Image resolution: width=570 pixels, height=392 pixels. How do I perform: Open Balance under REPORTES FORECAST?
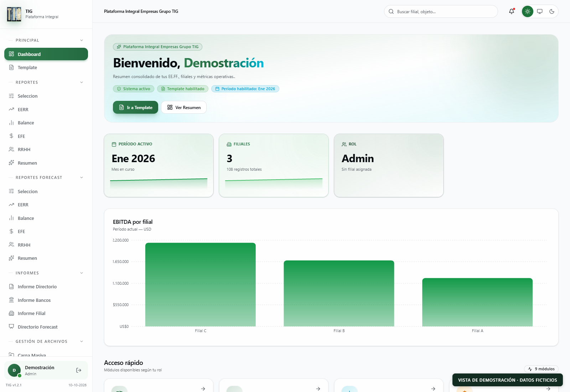[x=46, y=218]
